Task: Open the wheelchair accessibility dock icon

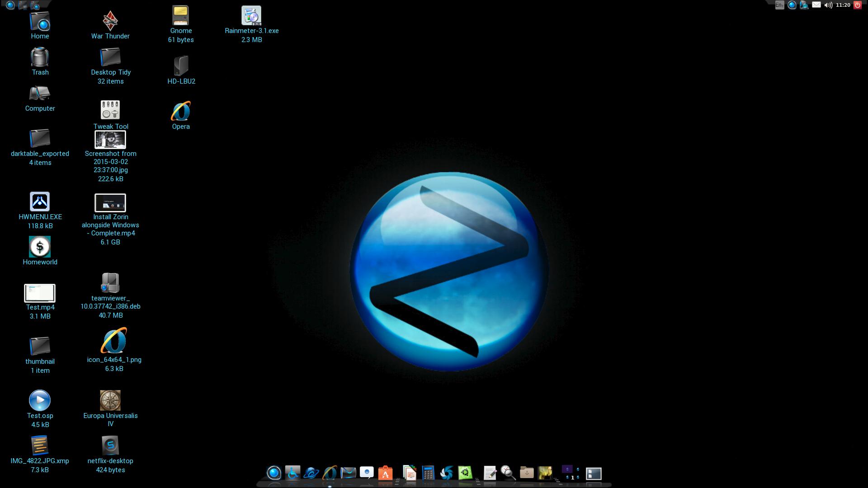Action: click(292, 473)
